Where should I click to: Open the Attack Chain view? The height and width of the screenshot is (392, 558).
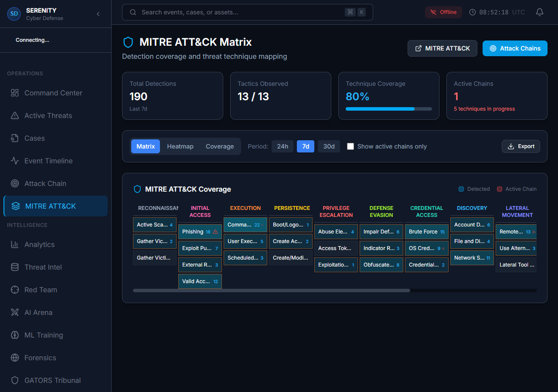[44, 183]
